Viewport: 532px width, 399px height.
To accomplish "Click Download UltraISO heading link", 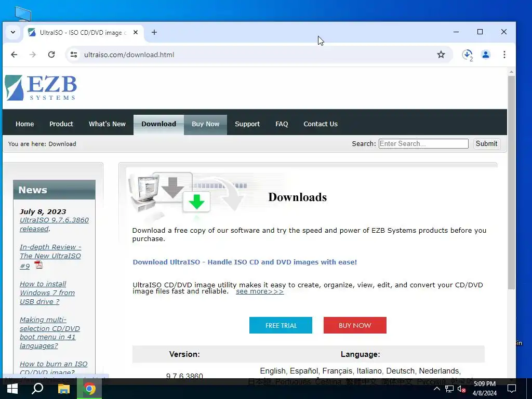I will pyautogui.click(x=245, y=262).
